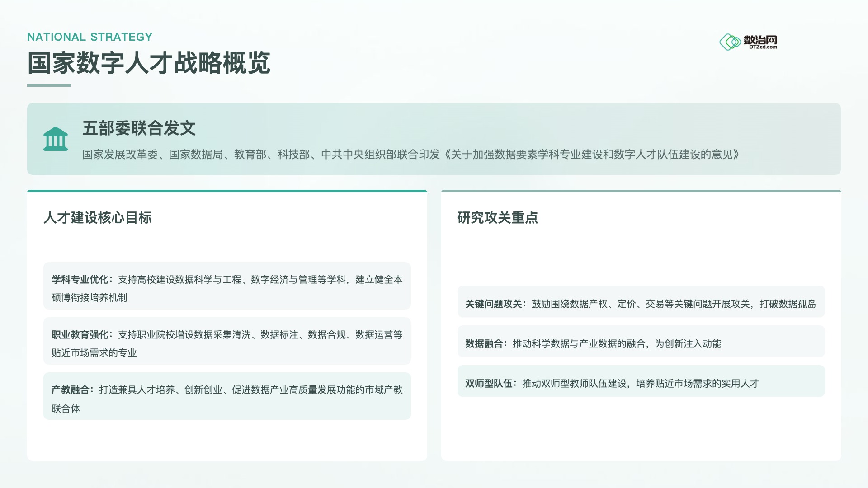Click the 国家数字人才战略概览 main title

[x=149, y=63]
